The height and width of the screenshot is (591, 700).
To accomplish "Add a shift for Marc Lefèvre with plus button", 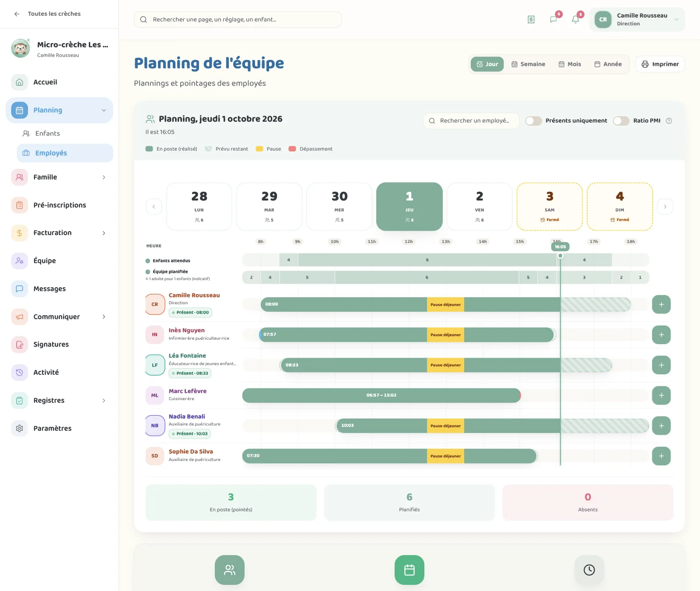I will (661, 395).
